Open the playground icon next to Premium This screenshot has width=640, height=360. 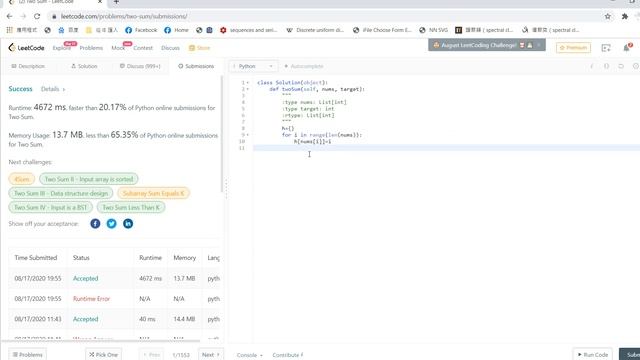[x=606, y=48]
